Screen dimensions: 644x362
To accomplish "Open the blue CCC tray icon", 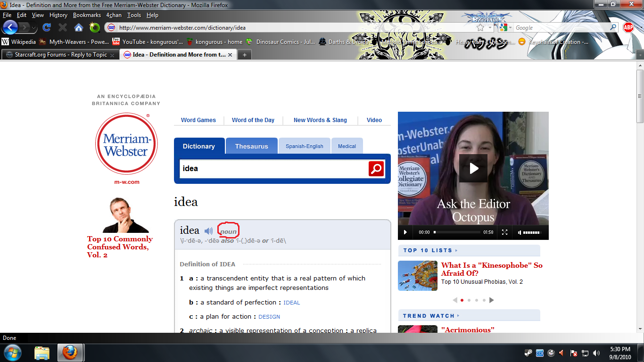I will [x=540, y=353].
